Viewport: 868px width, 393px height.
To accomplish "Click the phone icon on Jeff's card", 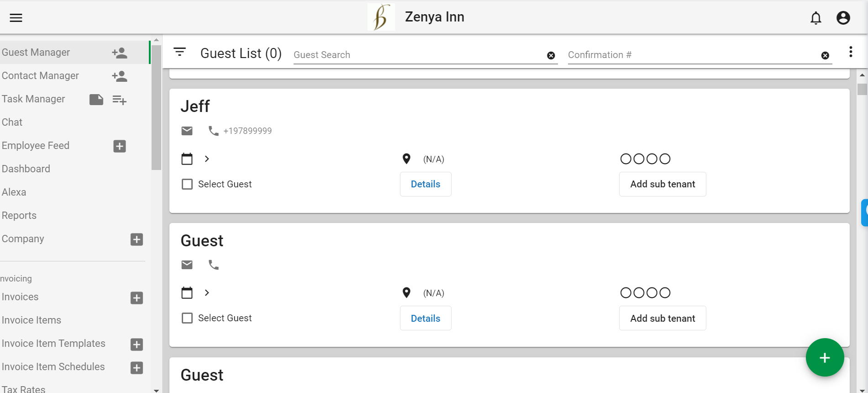I will 213,131.
